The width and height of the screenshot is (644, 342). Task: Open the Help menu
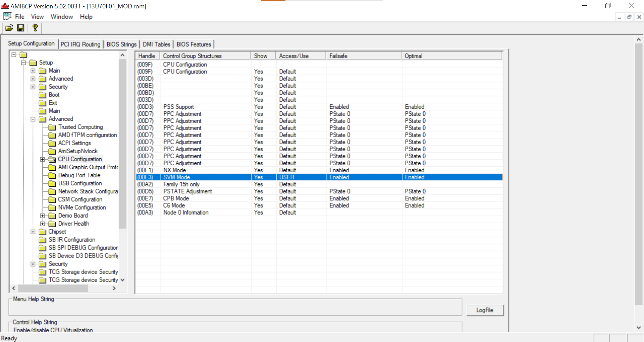[86, 16]
